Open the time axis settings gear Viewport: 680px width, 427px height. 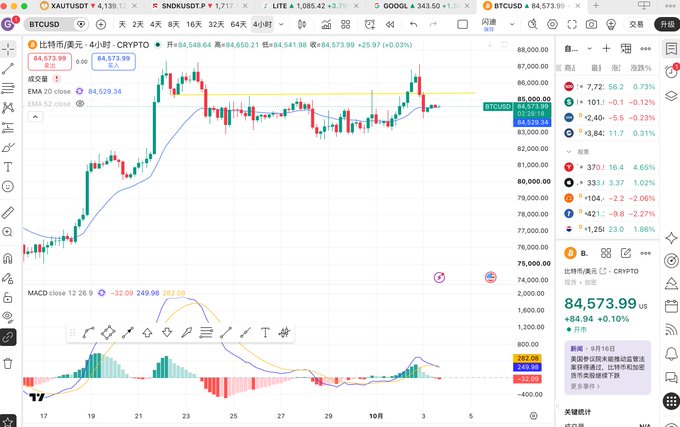coord(533,416)
